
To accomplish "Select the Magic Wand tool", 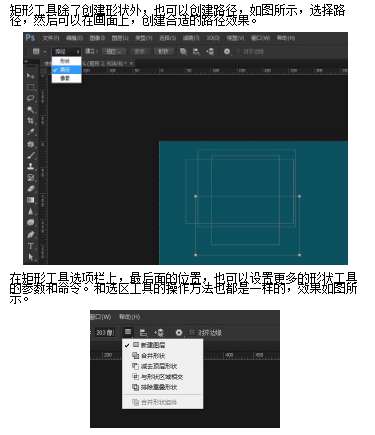I will click(x=31, y=109).
